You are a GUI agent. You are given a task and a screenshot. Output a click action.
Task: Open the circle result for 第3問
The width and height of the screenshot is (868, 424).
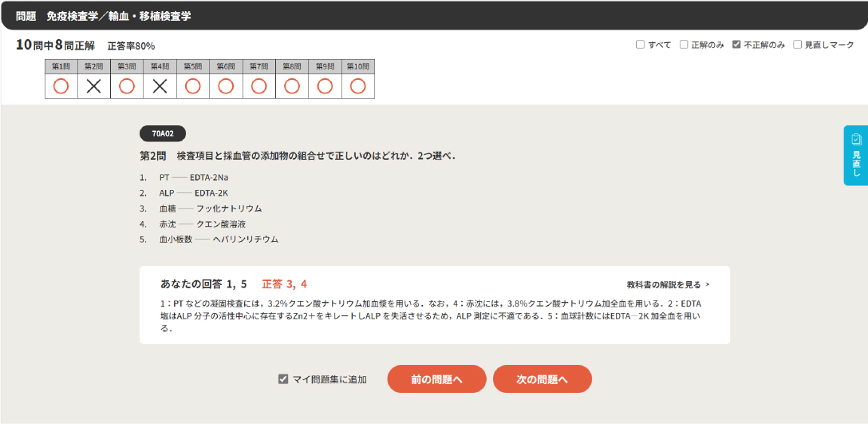tap(127, 86)
